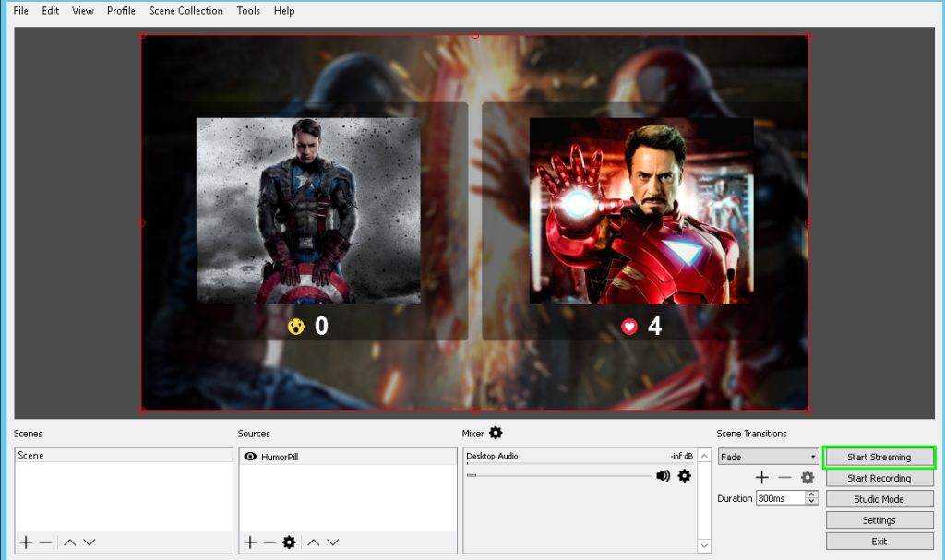Open the Profile menu
945x560 pixels.
click(x=121, y=11)
